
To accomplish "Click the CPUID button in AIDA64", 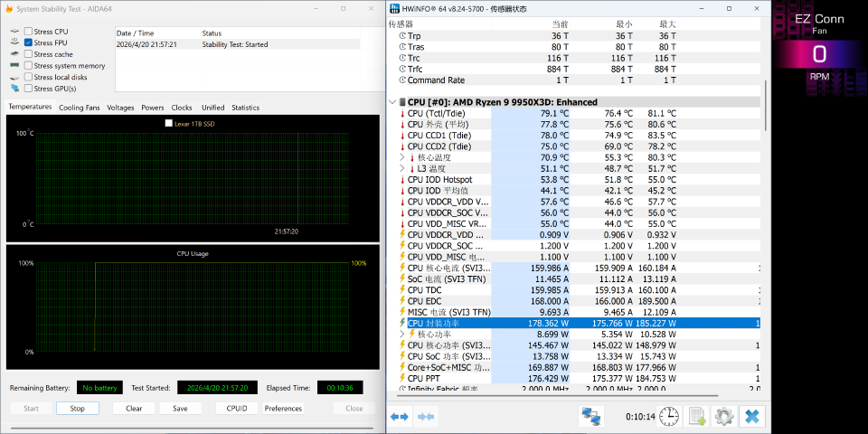I will [237, 409].
